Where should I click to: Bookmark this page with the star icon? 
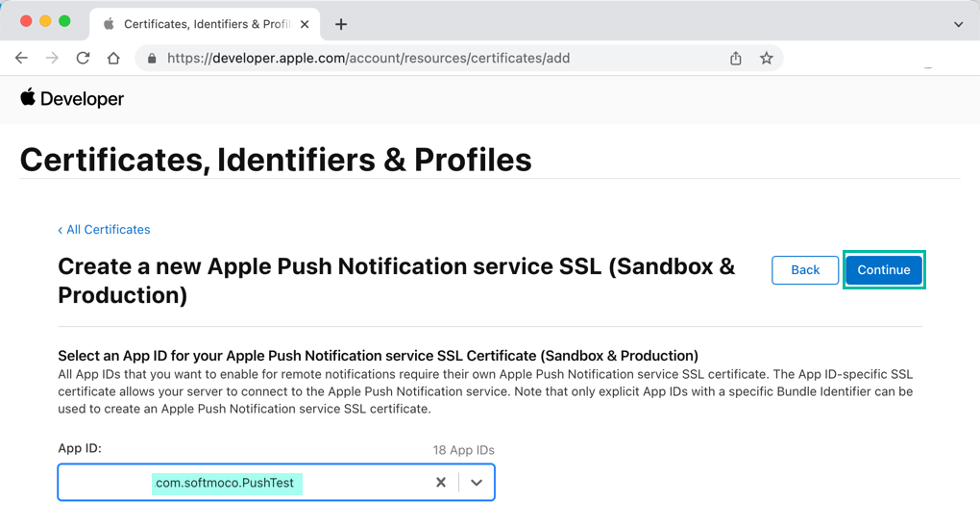tap(767, 59)
